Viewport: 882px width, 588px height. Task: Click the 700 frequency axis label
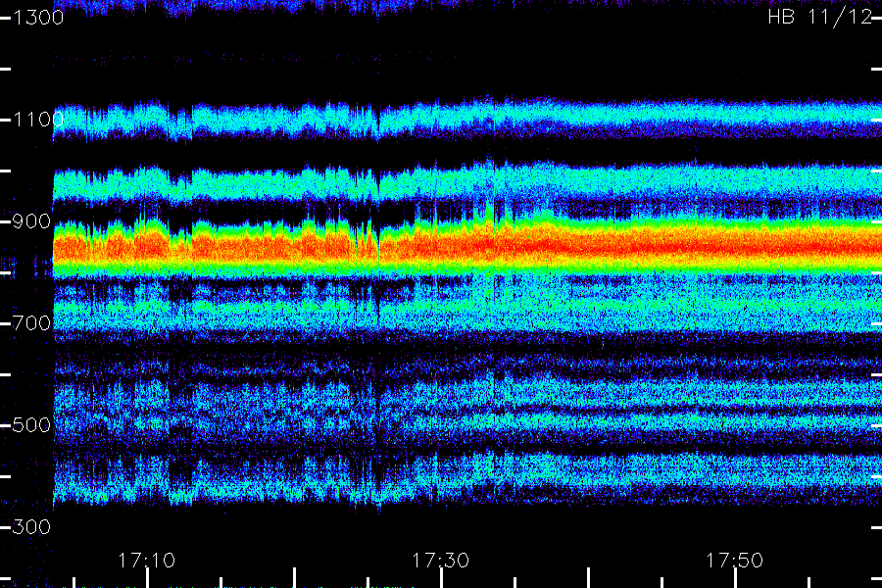click(31, 323)
